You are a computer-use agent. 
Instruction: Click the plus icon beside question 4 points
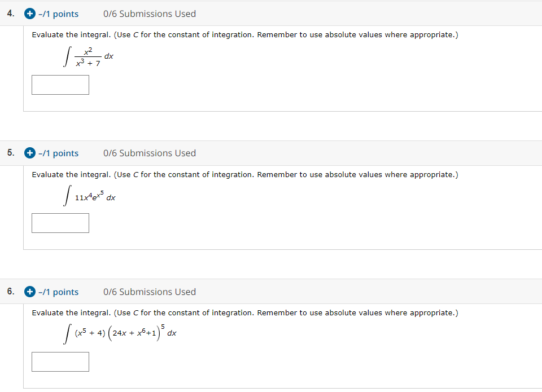click(29, 14)
